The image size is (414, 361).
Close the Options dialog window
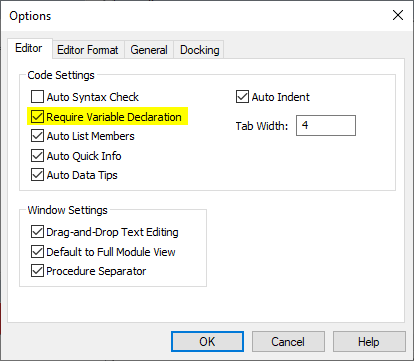coord(398,15)
